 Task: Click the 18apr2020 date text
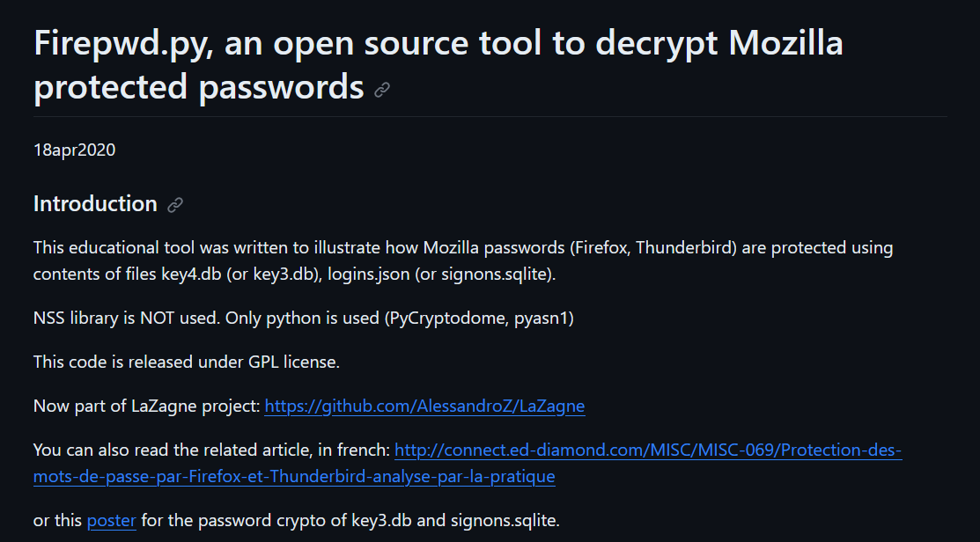74,150
